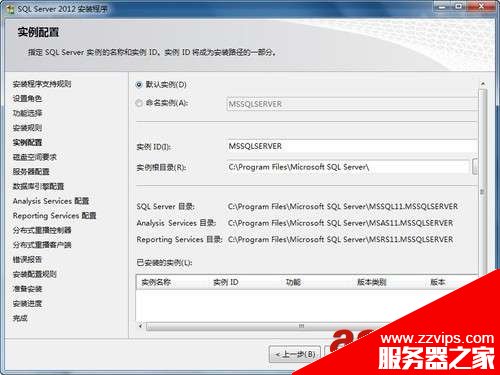Edit the instance ID input field
Screen dimensions: 500x375
click(x=352, y=146)
